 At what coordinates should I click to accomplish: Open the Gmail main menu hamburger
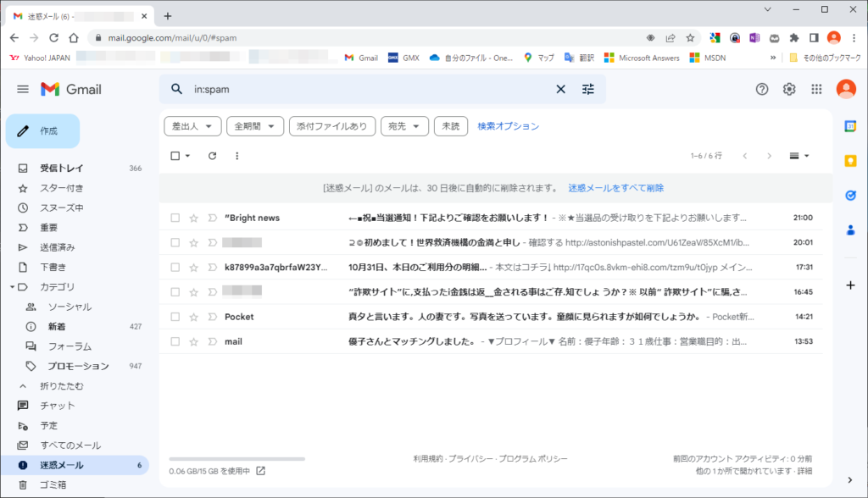23,89
